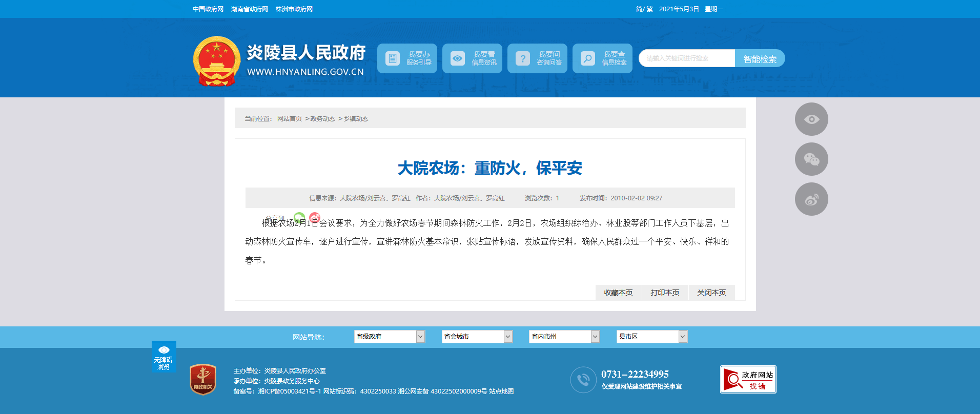Go to 网站首页 in breadcrumb

pos(290,119)
